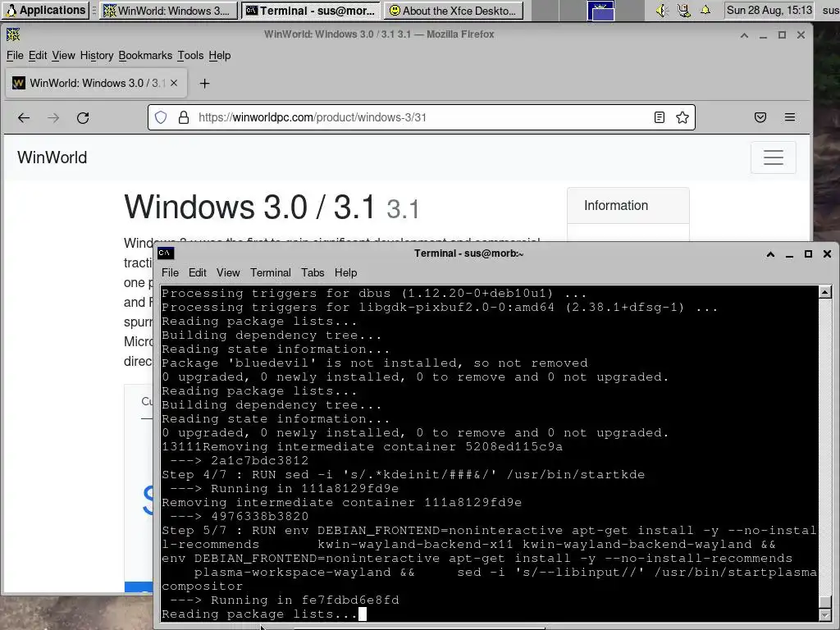Click the WinWorld site logo link
840x630 pixels.
coord(52,157)
